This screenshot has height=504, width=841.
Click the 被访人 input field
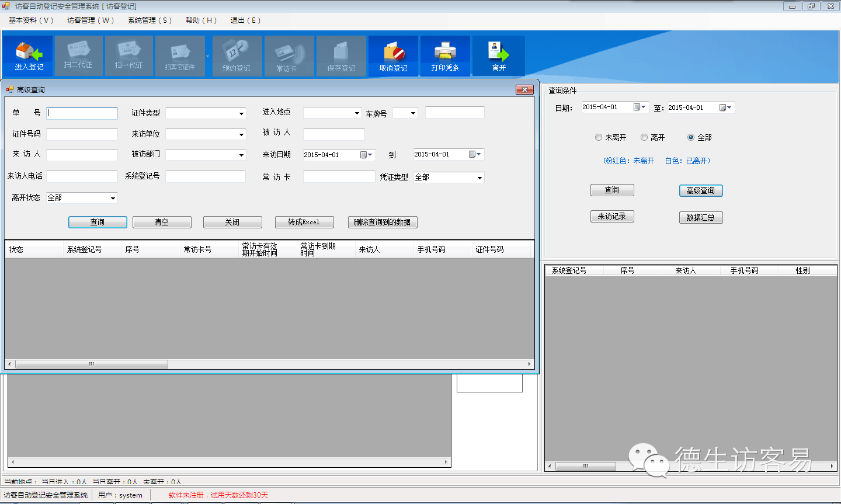[x=334, y=134]
